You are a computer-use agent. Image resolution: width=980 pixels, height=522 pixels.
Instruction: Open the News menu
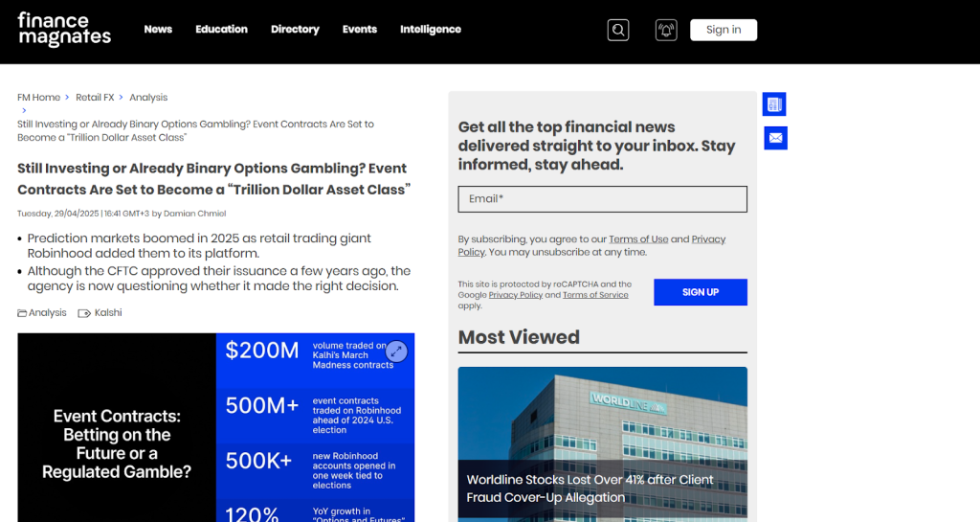(x=158, y=30)
